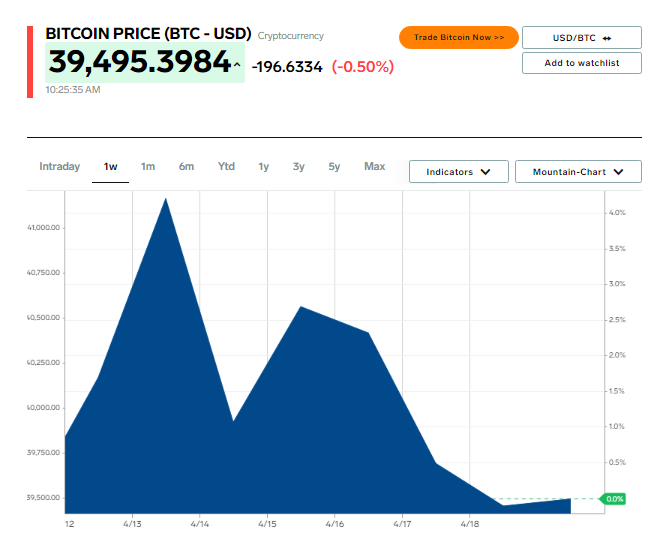Show year-to-date with Ytd tab

coord(226,166)
